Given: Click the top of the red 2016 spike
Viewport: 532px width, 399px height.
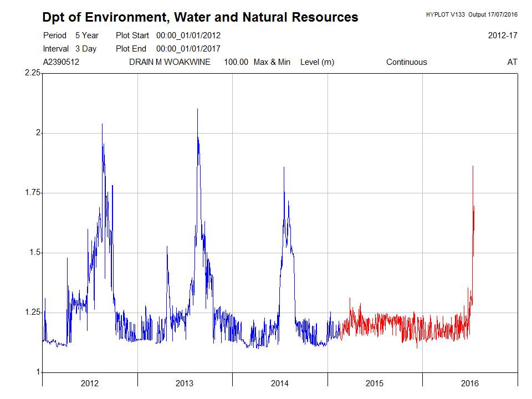Looking at the screenshot, I should (473, 167).
